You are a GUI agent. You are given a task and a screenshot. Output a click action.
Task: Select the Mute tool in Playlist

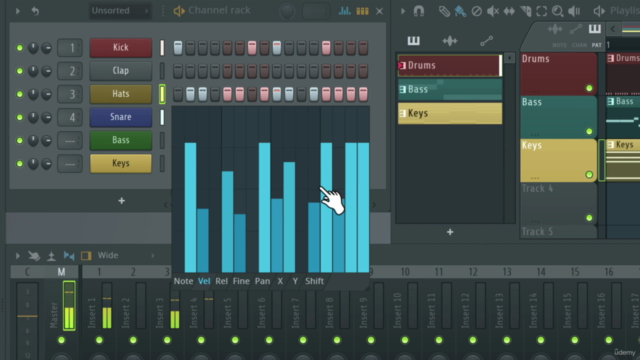click(493, 11)
